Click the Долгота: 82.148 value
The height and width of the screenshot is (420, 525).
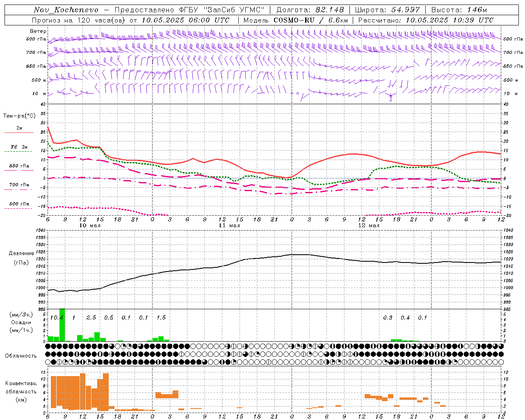point(310,10)
